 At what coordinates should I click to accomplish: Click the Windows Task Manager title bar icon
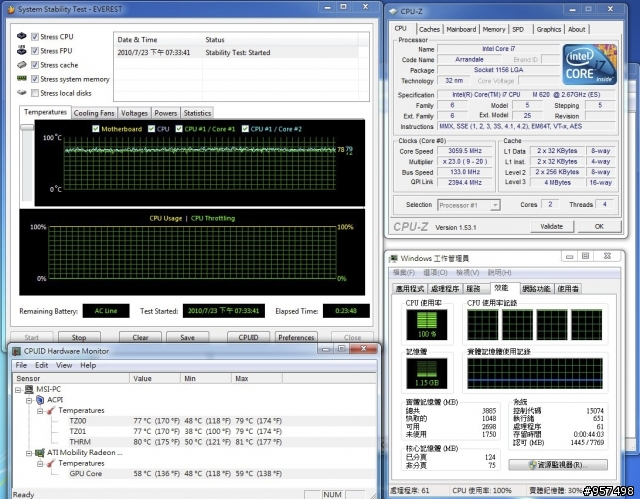click(x=393, y=259)
